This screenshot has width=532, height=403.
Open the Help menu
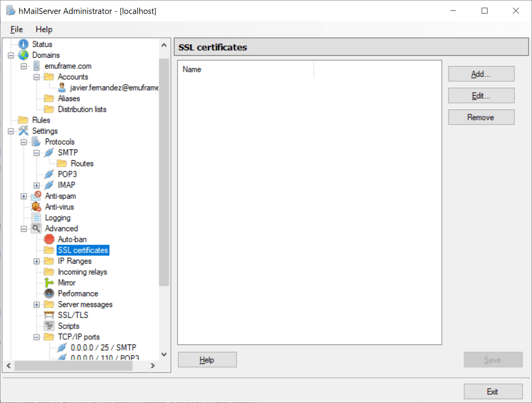click(x=44, y=29)
